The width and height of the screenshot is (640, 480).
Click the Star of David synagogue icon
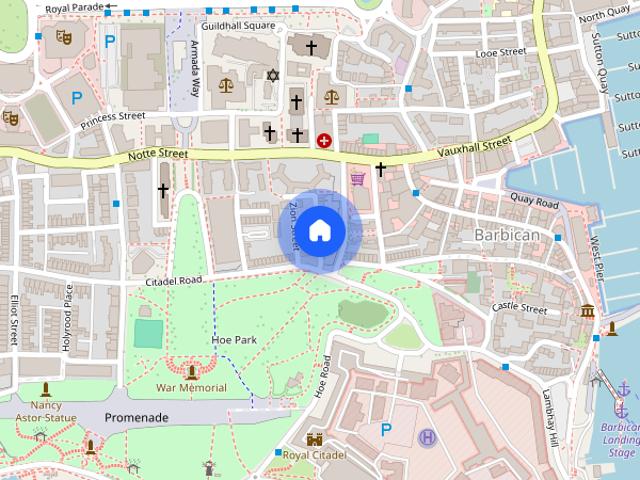coord(273,76)
